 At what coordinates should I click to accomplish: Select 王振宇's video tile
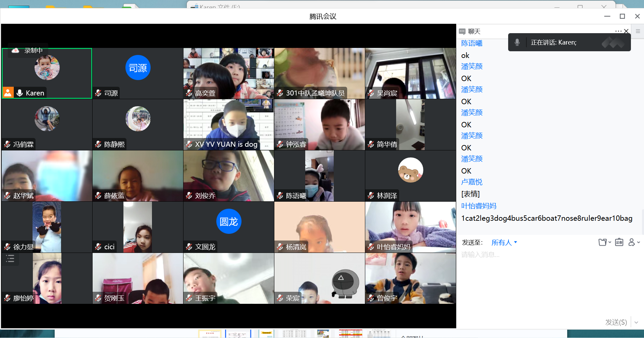pos(229,278)
